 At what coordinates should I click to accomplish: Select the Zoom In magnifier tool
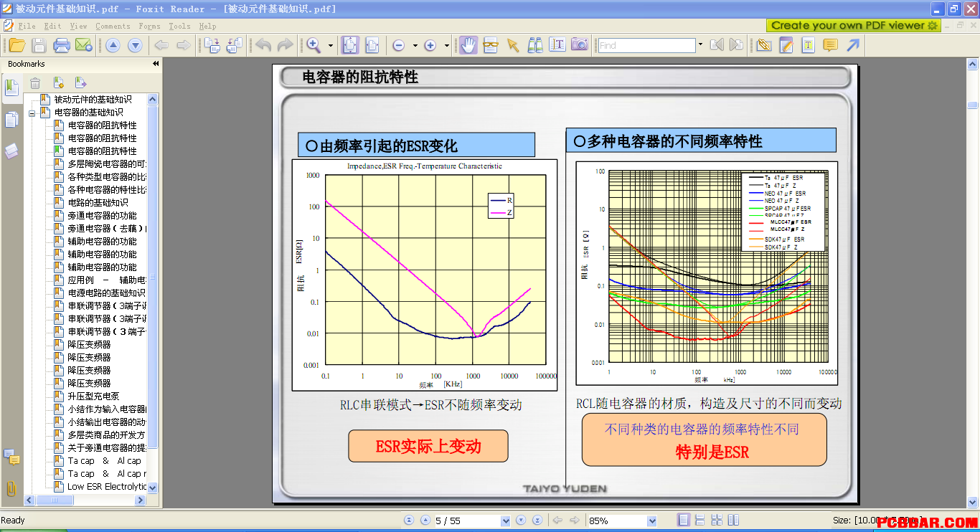tap(314, 45)
